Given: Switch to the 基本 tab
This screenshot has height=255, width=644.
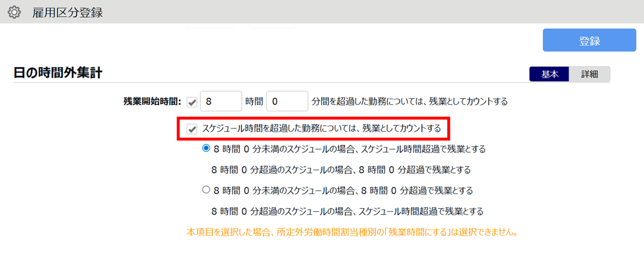Looking at the screenshot, I should [549, 74].
